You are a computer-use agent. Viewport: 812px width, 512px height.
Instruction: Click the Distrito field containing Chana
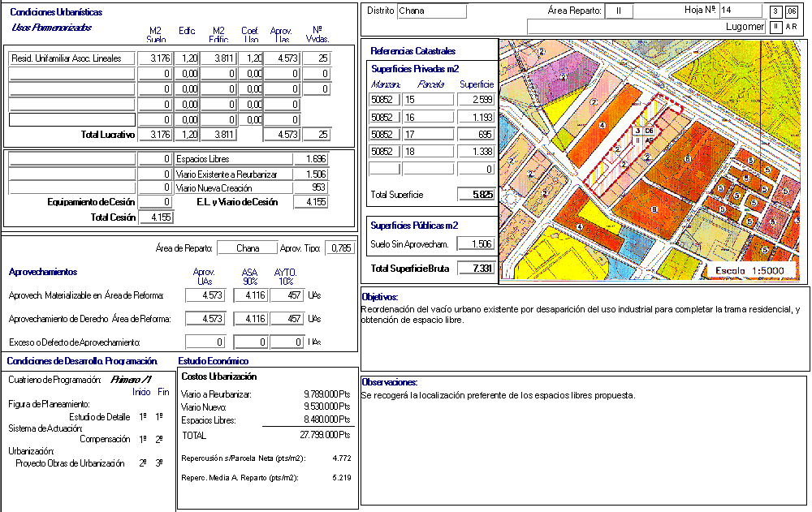(431, 11)
